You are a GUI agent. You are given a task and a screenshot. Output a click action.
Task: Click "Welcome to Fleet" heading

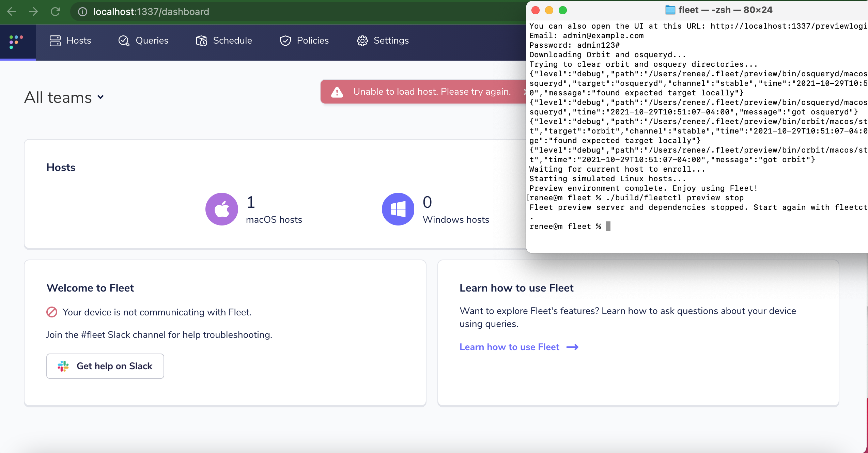coord(90,288)
